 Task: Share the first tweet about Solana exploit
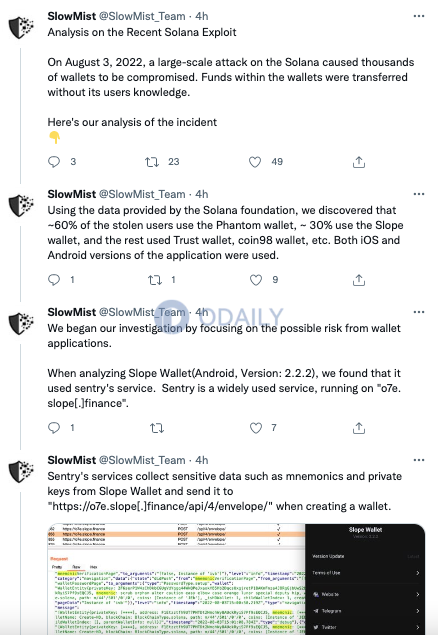point(359,162)
